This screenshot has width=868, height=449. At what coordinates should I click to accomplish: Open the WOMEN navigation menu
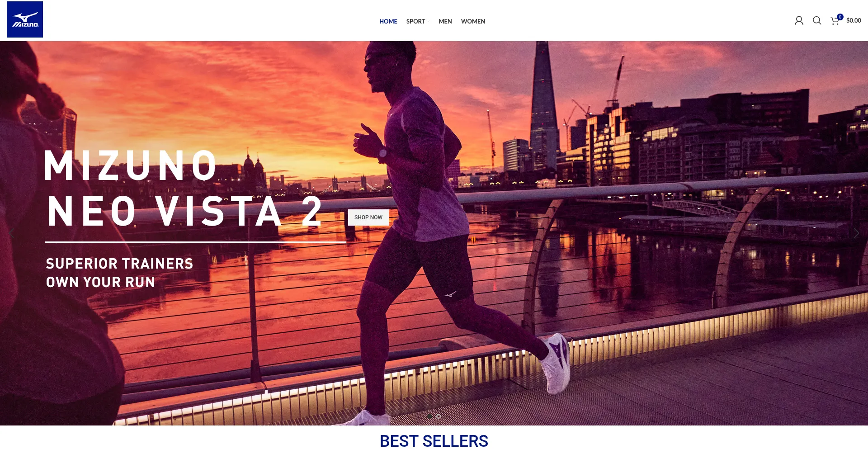(x=473, y=21)
